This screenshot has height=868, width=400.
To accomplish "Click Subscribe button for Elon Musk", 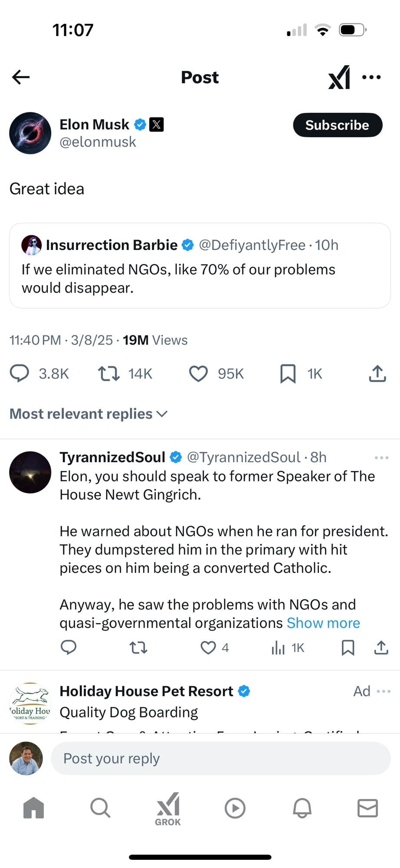I will point(338,125).
